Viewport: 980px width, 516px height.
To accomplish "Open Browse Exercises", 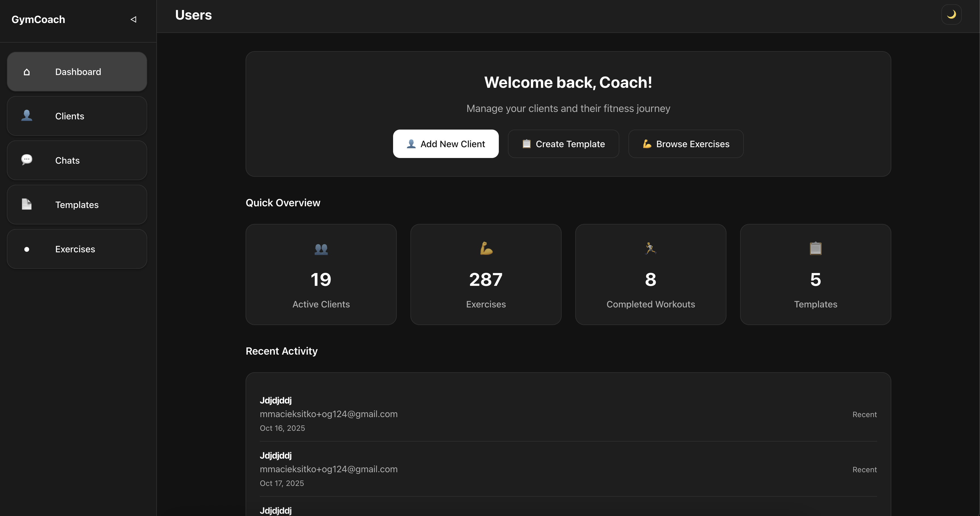I will click(685, 144).
